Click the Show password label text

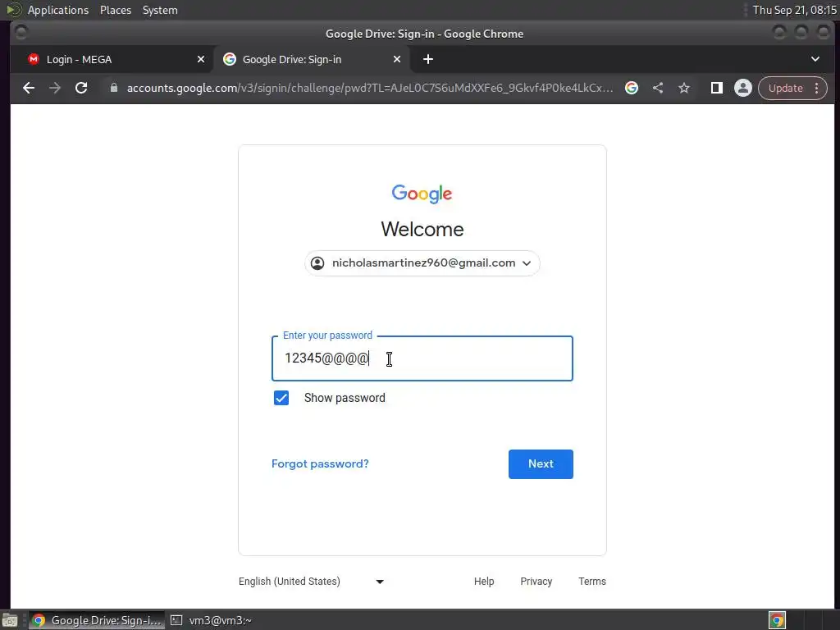tap(345, 398)
